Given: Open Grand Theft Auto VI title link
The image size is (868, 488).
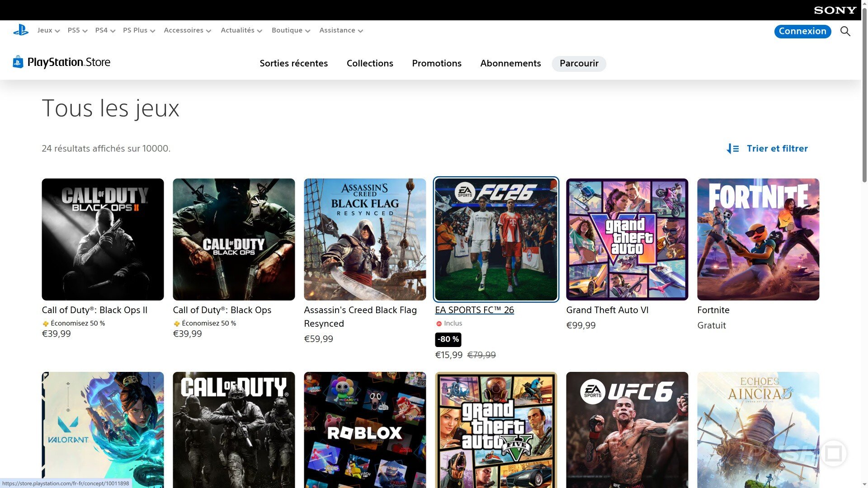Looking at the screenshot, I should point(607,310).
